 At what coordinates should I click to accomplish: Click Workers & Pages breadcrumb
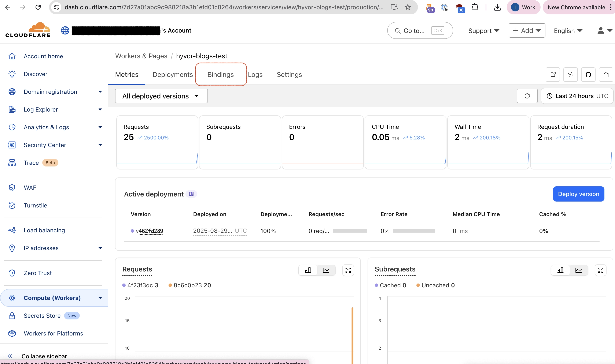tap(141, 56)
